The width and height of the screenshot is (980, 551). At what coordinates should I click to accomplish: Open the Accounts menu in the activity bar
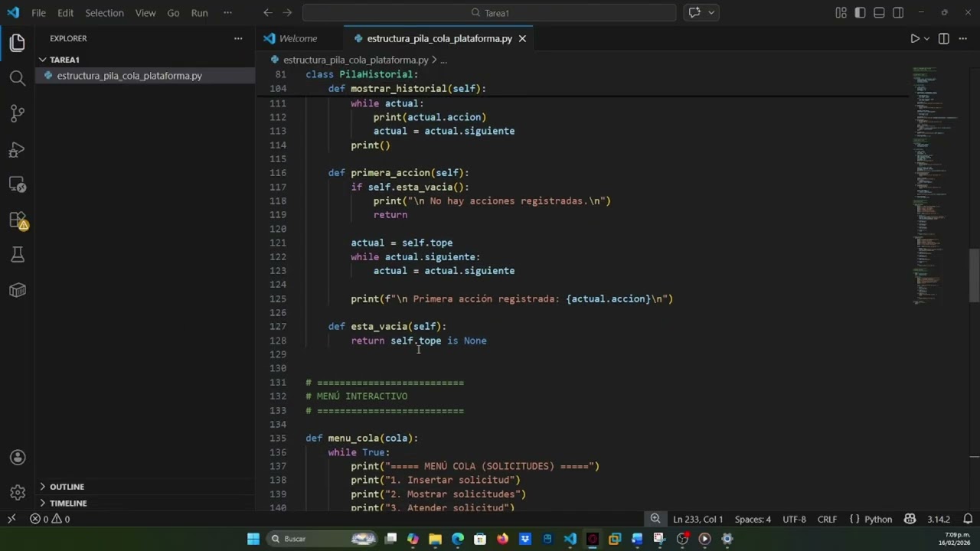click(18, 458)
